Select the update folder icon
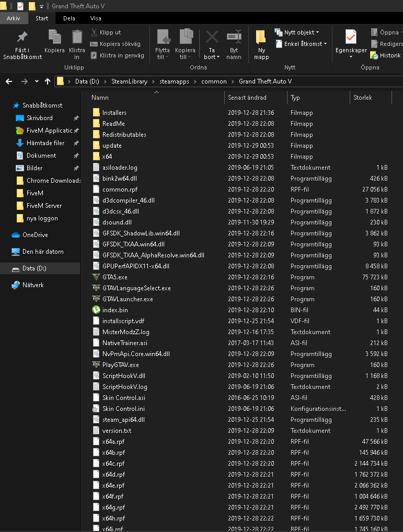 click(96, 145)
